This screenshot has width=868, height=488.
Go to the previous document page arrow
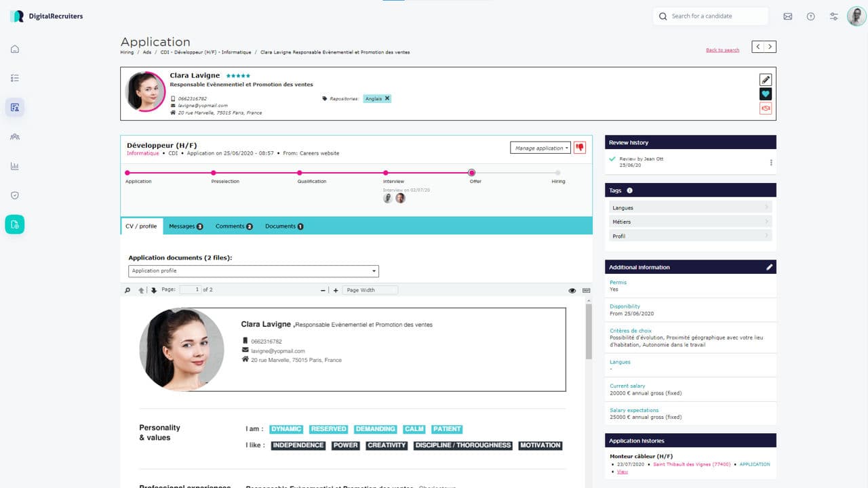tap(142, 290)
